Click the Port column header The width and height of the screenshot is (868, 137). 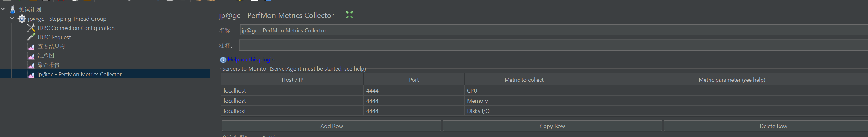click(414, 80)
